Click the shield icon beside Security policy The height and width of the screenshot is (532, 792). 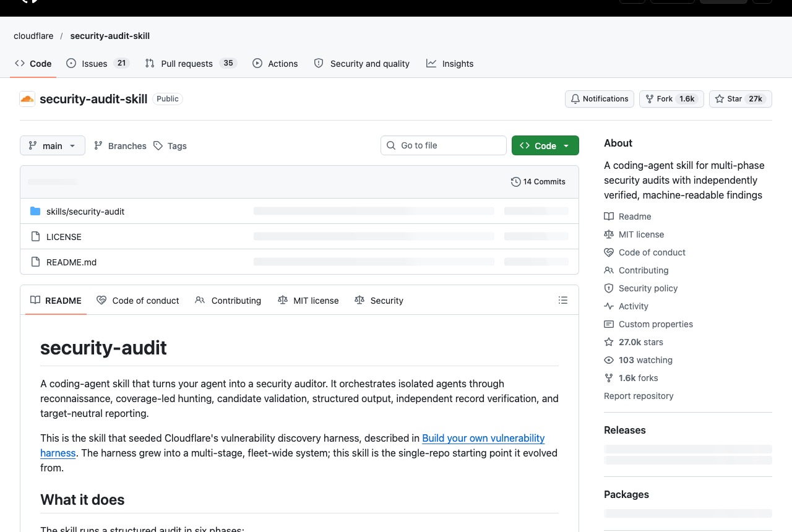609,288
